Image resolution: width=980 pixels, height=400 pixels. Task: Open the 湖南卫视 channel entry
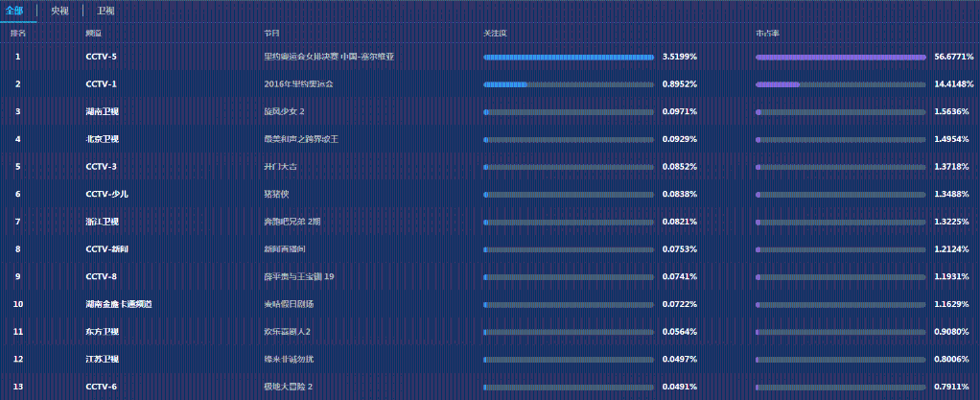(x=103, y=112)
